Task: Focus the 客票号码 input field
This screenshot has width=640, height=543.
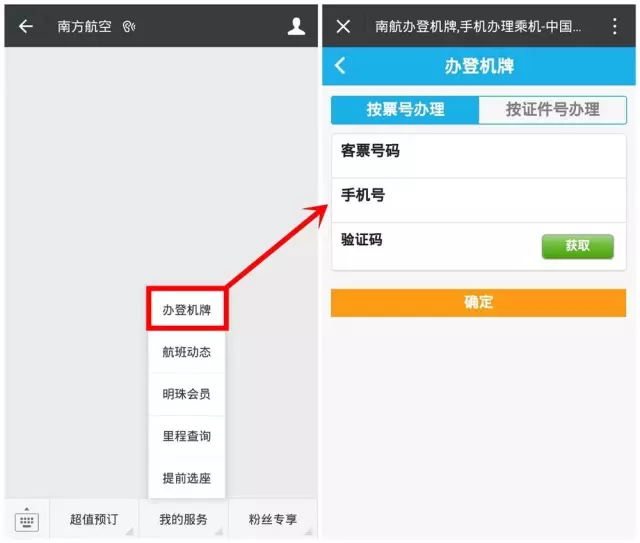Action: pos(479,156)
